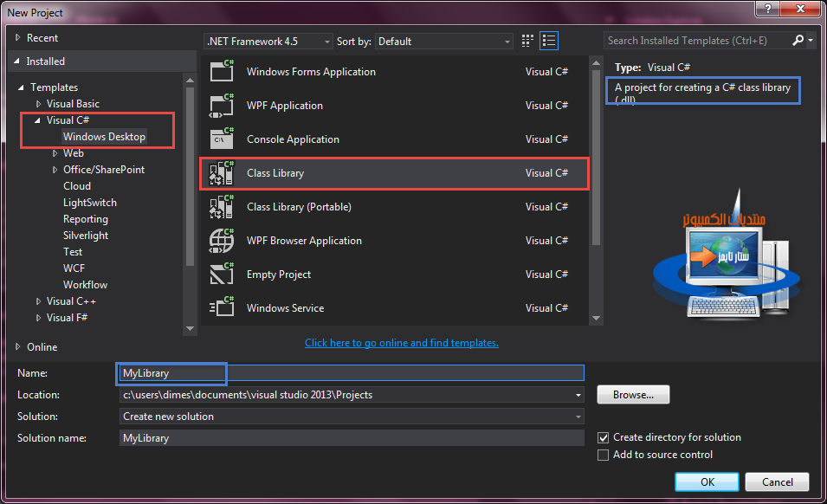Toggle Create directory for solution checkbox
This screenshot has width=827, height=504.
604,437
